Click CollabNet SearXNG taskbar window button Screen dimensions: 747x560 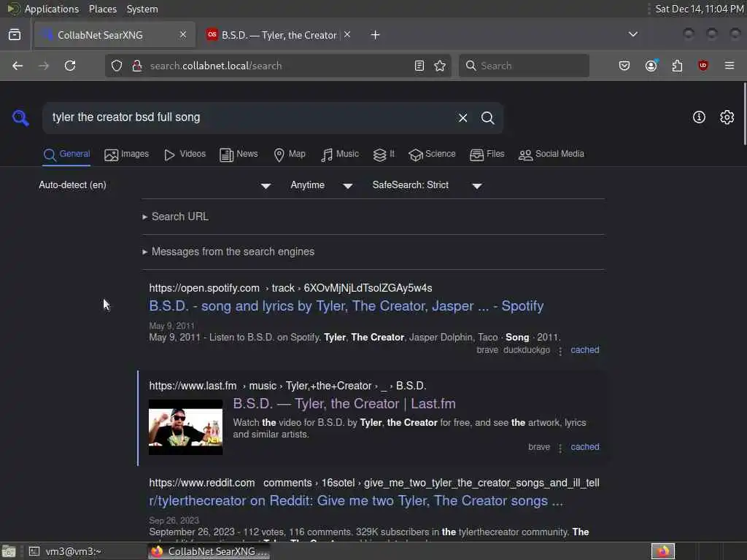209,551
